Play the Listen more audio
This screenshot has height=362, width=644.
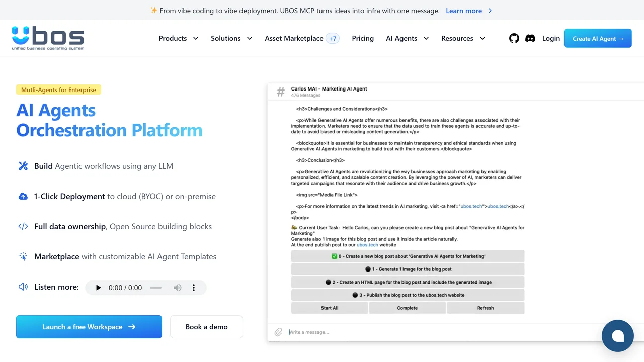(99, 288)
